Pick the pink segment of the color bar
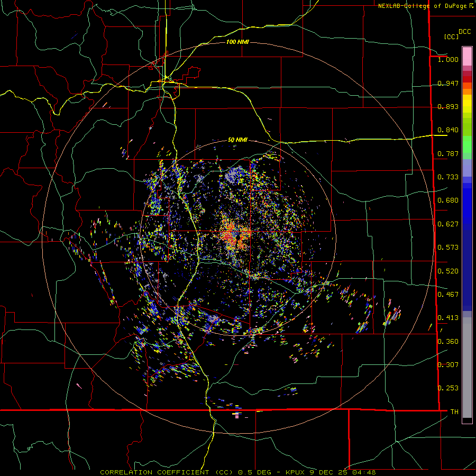 click(467, 56)
